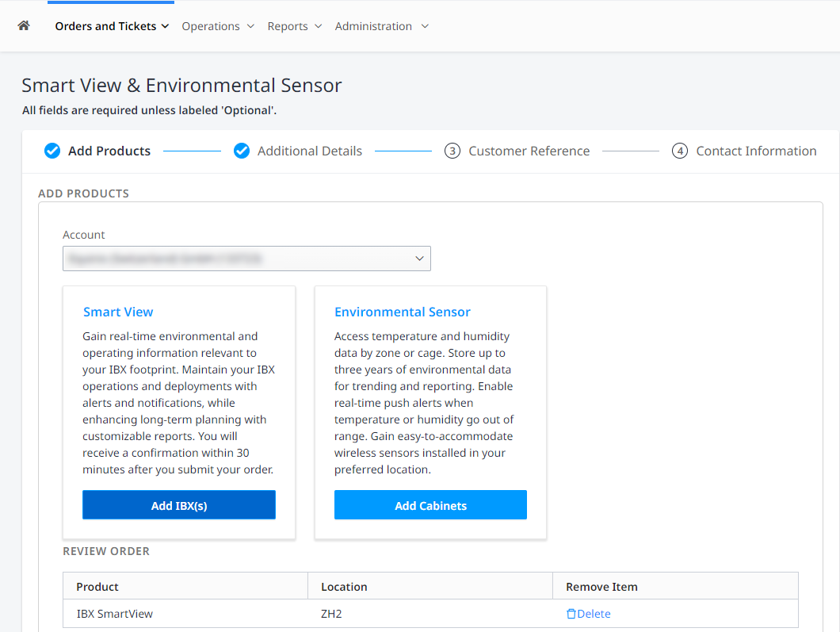Expand the Orders and Tickets chevron
The width and height of the screenshot is (840, 632).
pyautogui.click(x=165, y=26)
